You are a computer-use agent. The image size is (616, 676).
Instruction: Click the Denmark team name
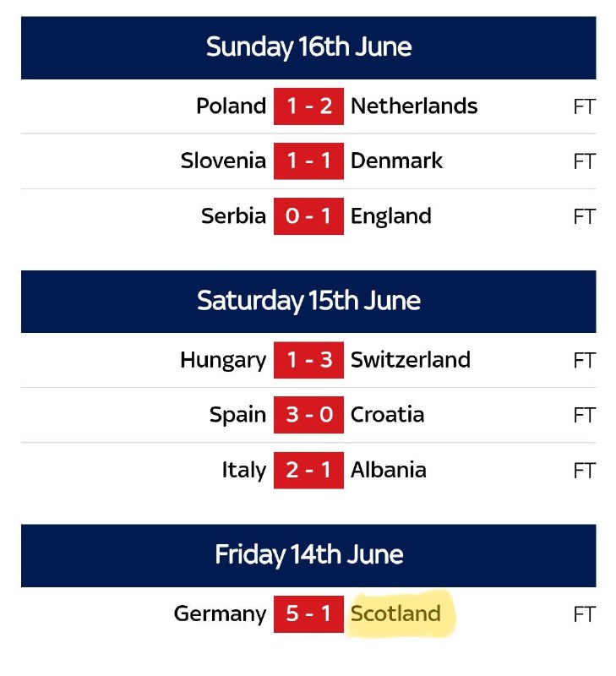396,161
